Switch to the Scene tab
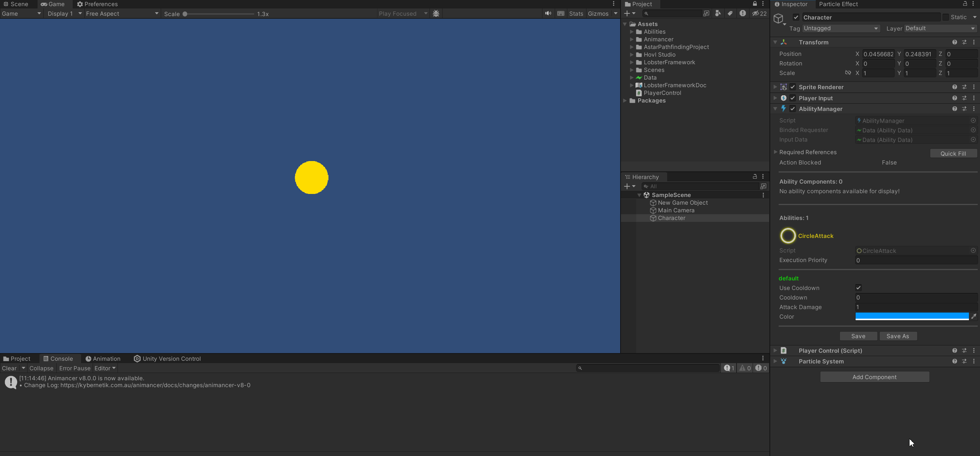Image resolution: width=980 pixels, height=456 pixels. (16, 4)
